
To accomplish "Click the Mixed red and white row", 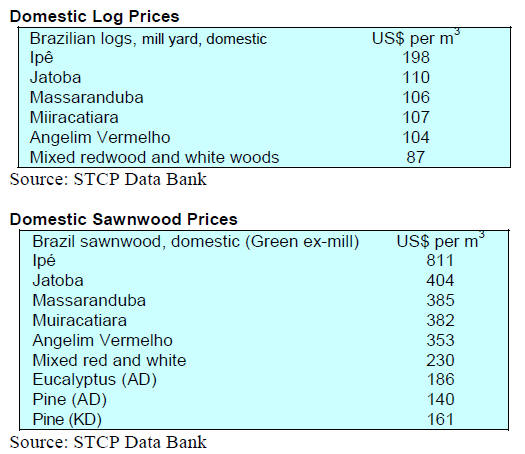I will point(264,361).
